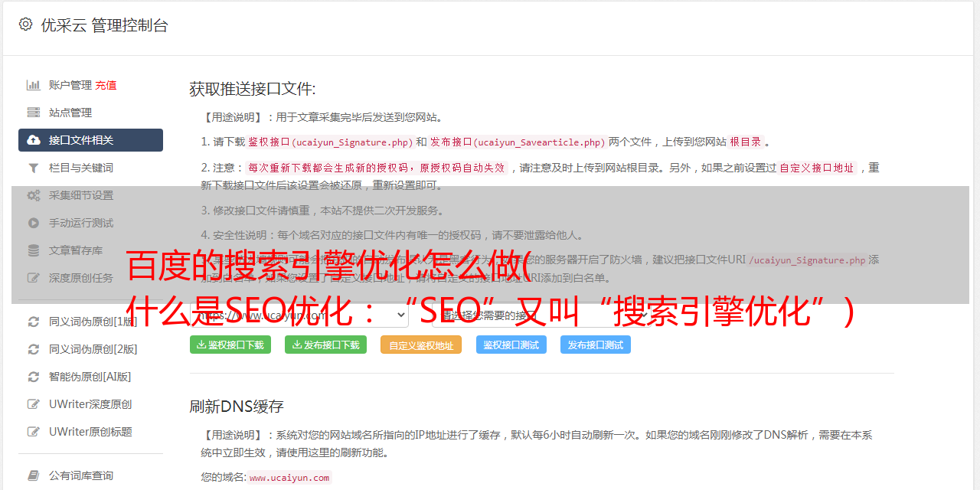Open 公有词库查询 menu item
980x490 pixels.
tap(81, 475)
